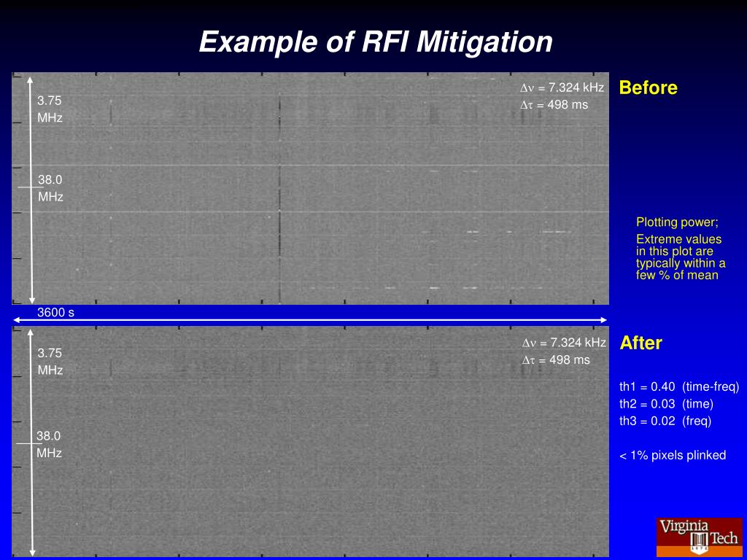
Task: Select the yellow 'After' label
Action: [x=640, y=343]
